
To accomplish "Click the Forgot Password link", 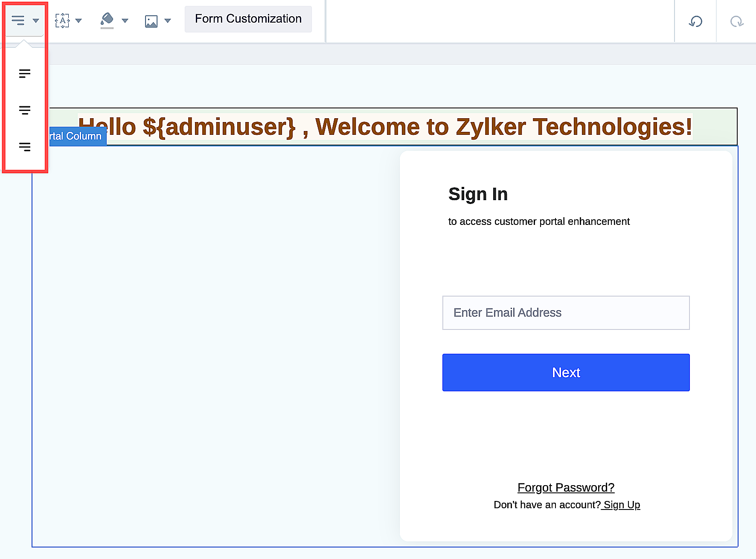I will click(566, 487).
